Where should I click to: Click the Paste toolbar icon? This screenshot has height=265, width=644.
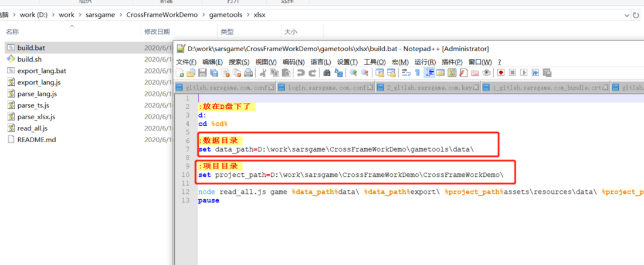tap(286, 73)
